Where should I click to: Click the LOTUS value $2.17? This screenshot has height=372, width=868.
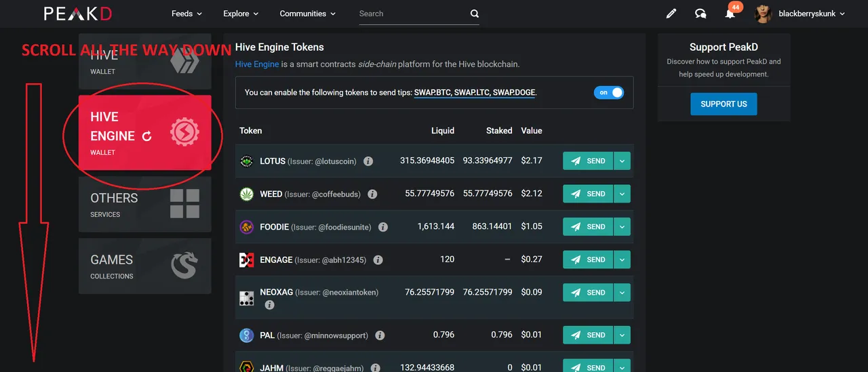[x=532, y=161]
